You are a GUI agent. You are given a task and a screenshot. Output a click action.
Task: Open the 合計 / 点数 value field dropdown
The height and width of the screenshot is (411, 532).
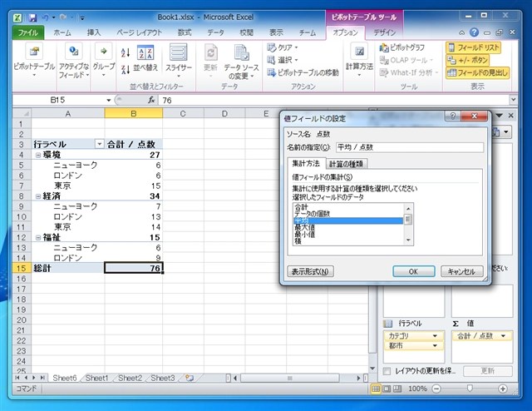[503, 336]
